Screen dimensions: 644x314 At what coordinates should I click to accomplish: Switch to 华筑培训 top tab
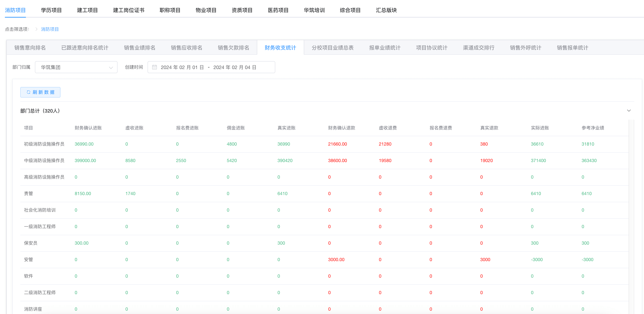314,10
